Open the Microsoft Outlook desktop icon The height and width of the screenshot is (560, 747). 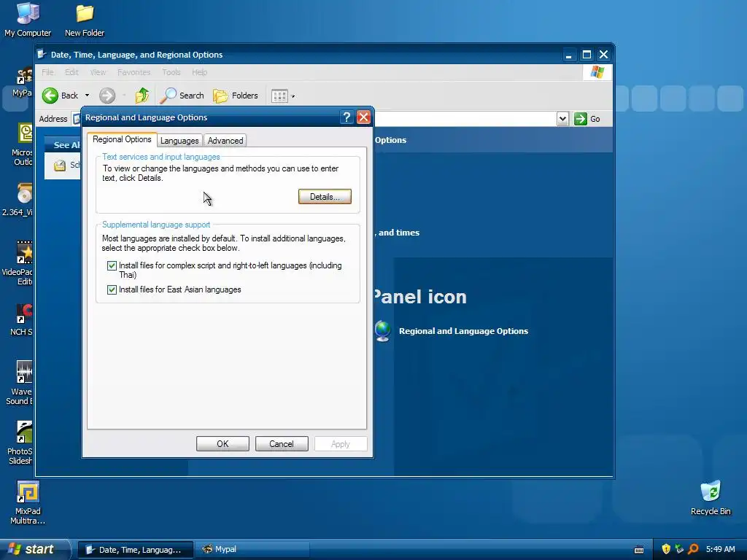(x=23, y=144)
